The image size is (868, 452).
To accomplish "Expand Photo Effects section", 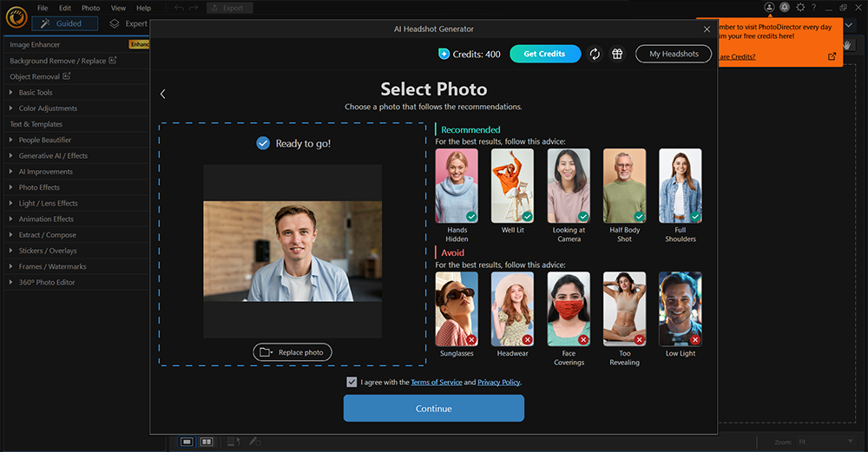I will tap(76, 187).
